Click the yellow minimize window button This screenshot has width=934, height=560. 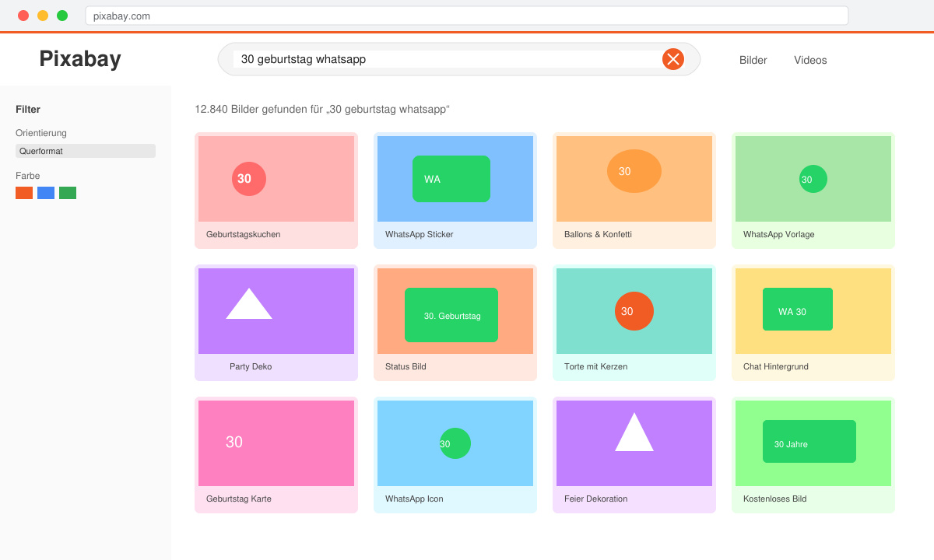tap(43, 16)
